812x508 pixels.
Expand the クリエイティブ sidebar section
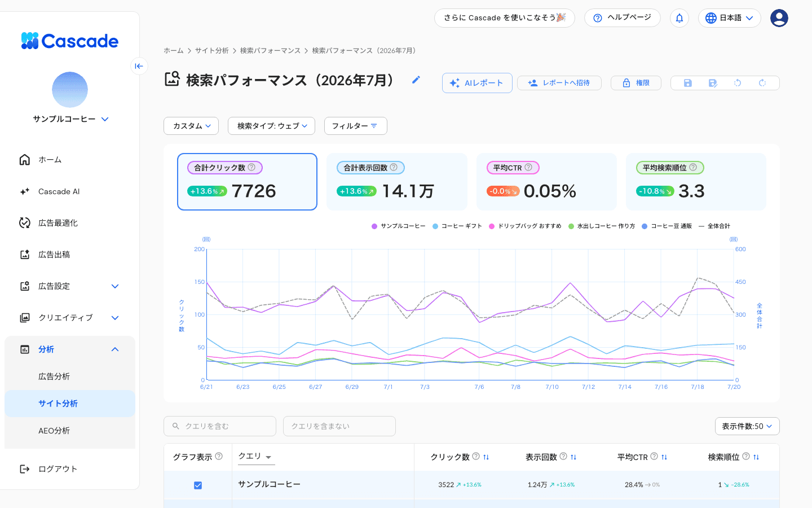pos(70,318)
